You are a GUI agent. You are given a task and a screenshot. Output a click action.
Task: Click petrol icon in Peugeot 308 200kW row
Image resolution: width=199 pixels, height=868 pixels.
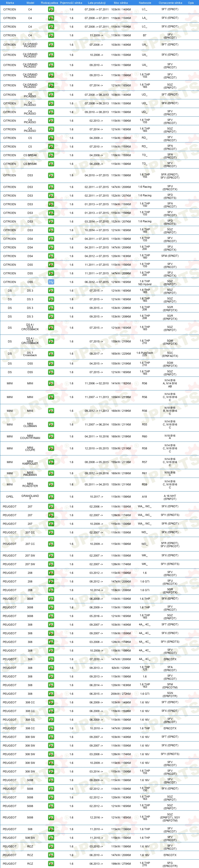pos(51,694)
